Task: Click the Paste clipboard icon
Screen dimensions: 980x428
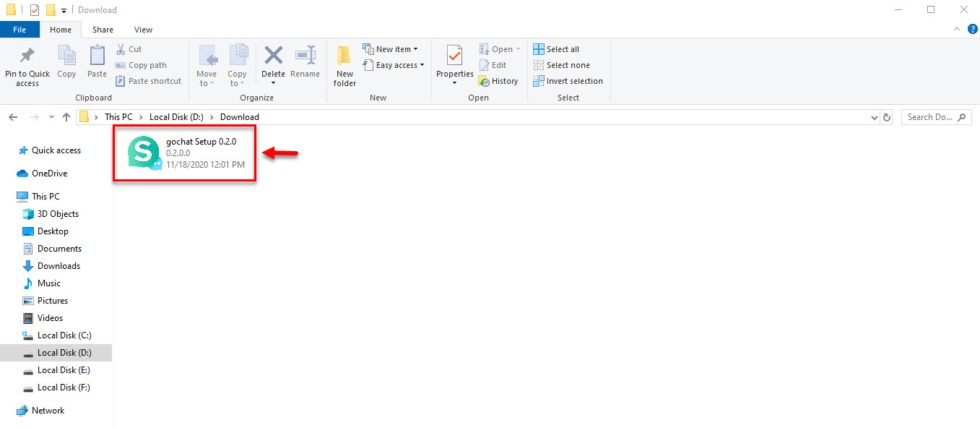Action: coord(97,61)
